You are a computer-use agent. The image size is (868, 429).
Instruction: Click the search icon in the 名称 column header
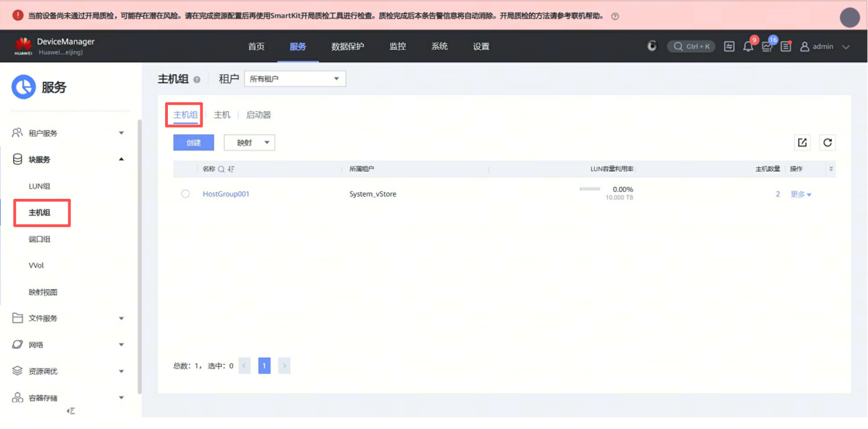point(221,169)
